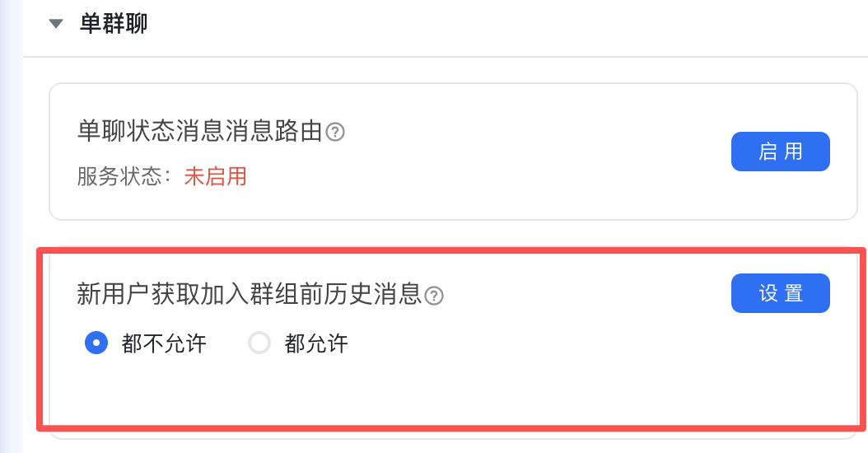Open help icon beside 单聊状态消息消息路由
This screenshot has height=453, width=868.
click(335, 132)
